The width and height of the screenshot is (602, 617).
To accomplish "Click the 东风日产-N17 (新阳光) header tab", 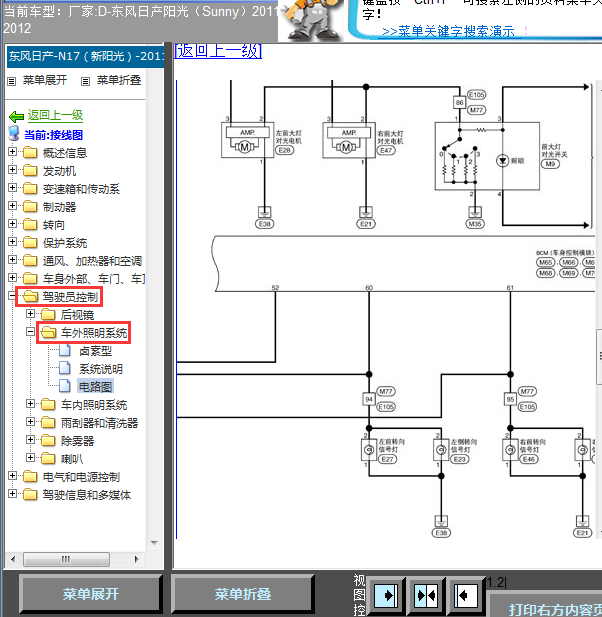I will pyautogui.click(x=85, y=56).
